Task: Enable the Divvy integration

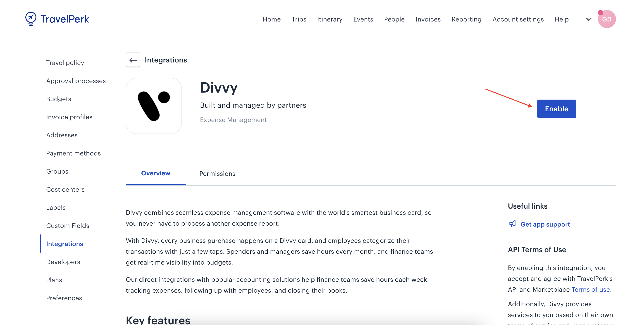Action: point(556,109)
